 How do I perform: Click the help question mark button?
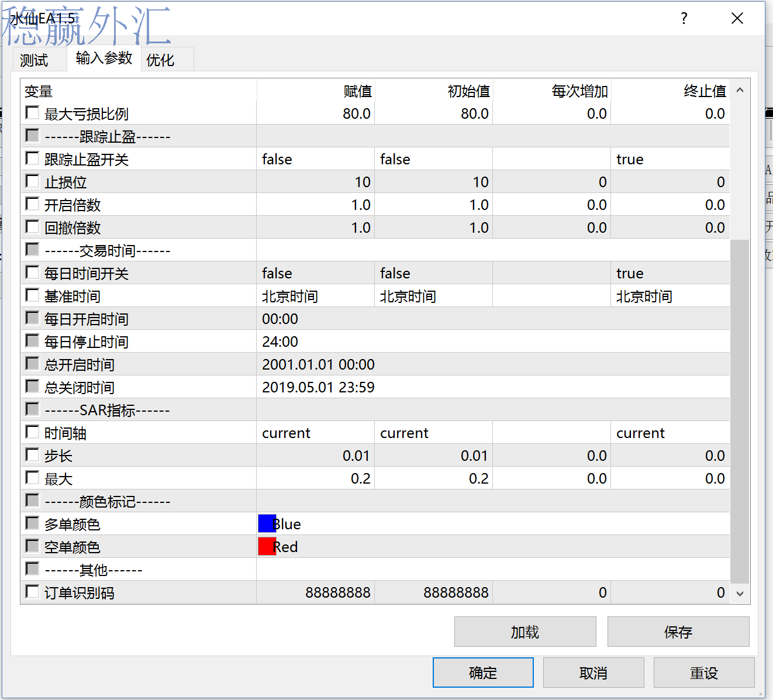pyautogui.click(x=684, y=19)
